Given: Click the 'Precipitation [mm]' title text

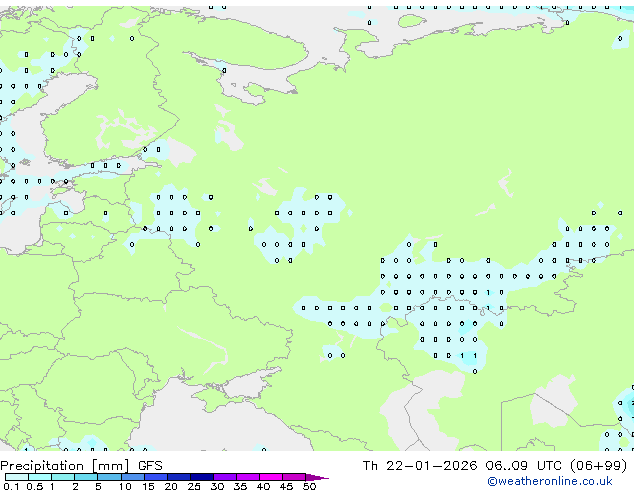Looking at the screenshot, I should coord(65,466).
